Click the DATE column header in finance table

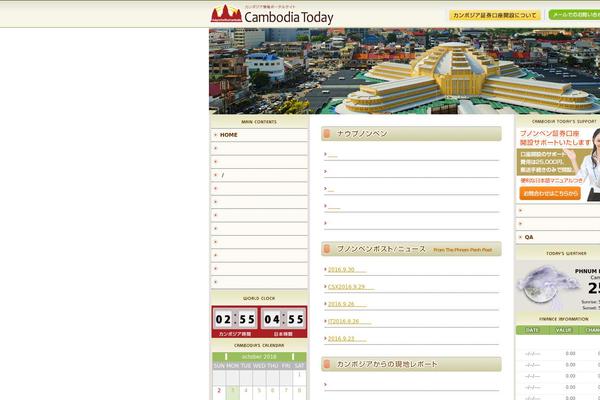532,330
